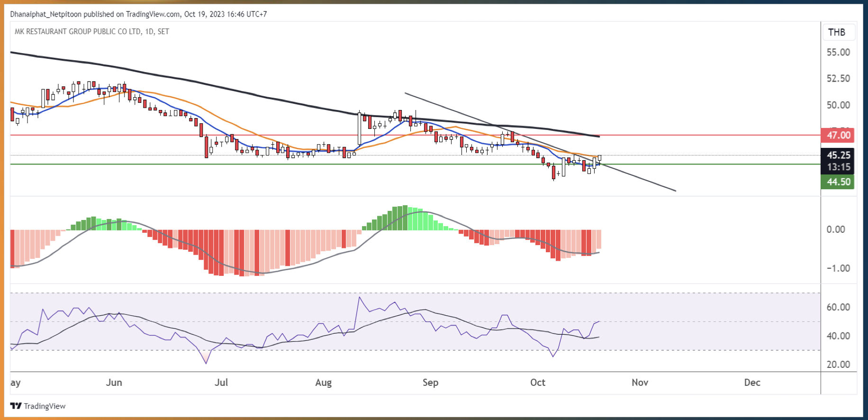Click the MK RESTAURANT GROUP chart title

click(x=91, y=31)
